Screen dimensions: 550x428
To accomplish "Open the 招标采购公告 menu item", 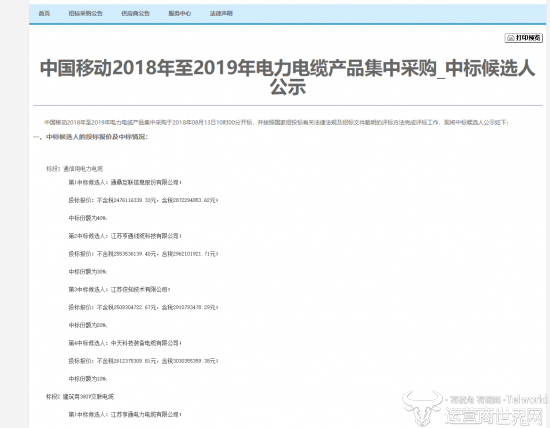I will (85, 13).
